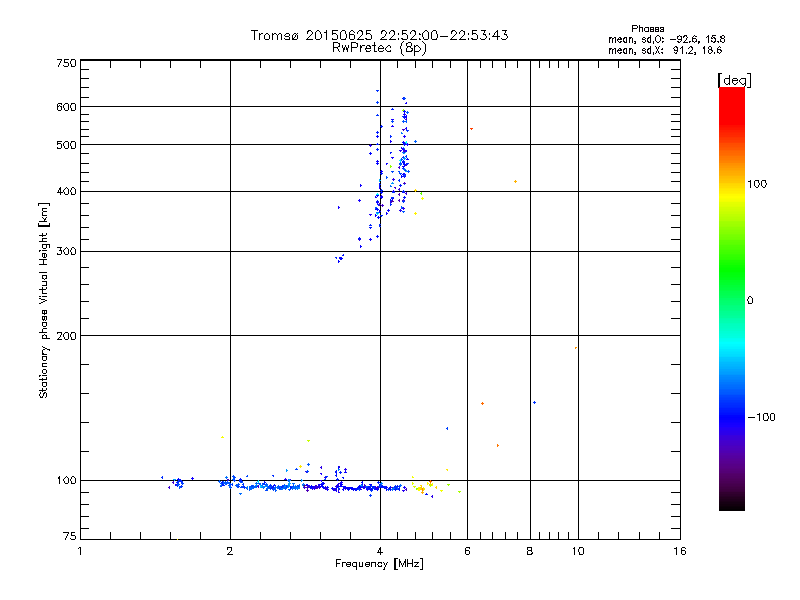Click the 'Stationary phase Virtual Height [km]' axis label
Image resolution: width=800 pixels, height=600 pixels.
(43, 301)
